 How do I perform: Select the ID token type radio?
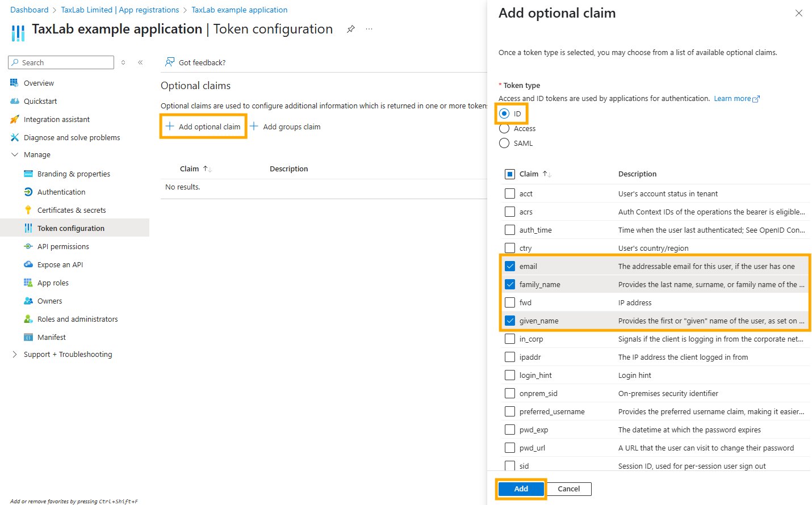tap(504, 113)
